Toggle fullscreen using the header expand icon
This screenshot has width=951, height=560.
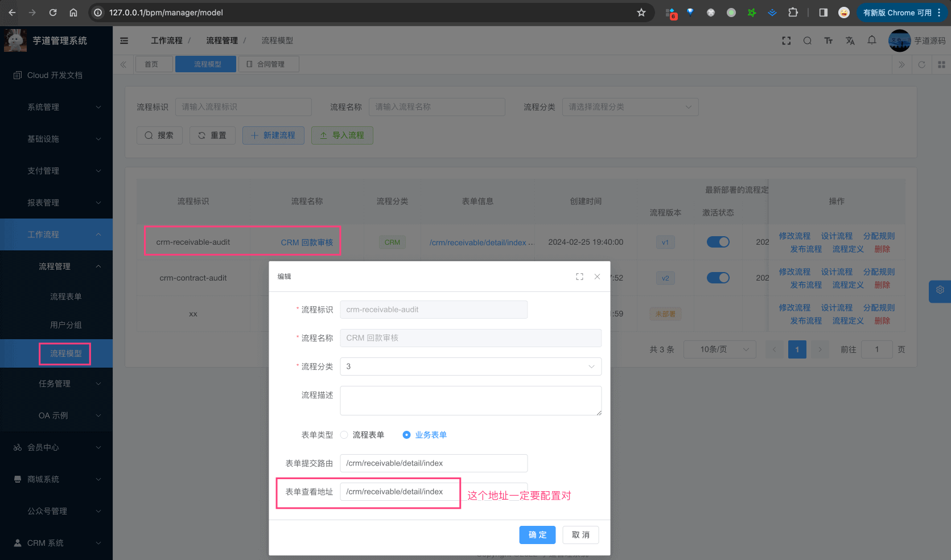(786, 40)
